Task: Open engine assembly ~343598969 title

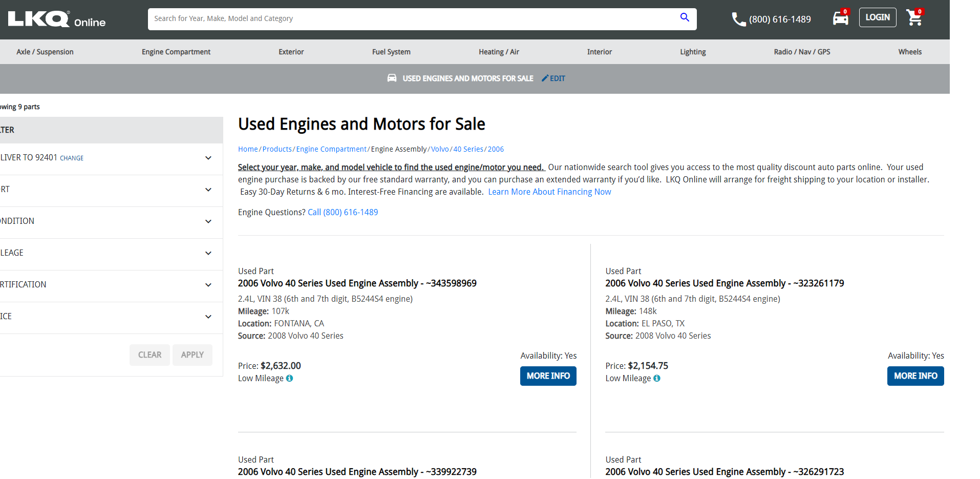Action: pos(357,283)
